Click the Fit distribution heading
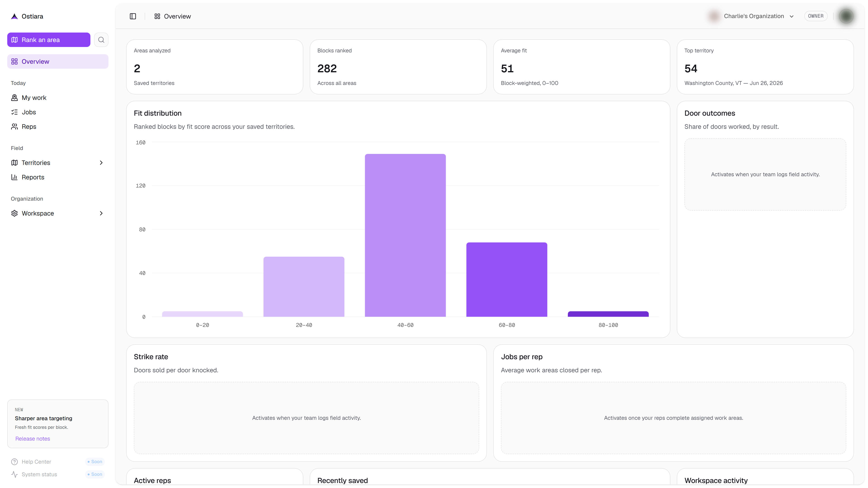868x488 pixels. [157, 113]
